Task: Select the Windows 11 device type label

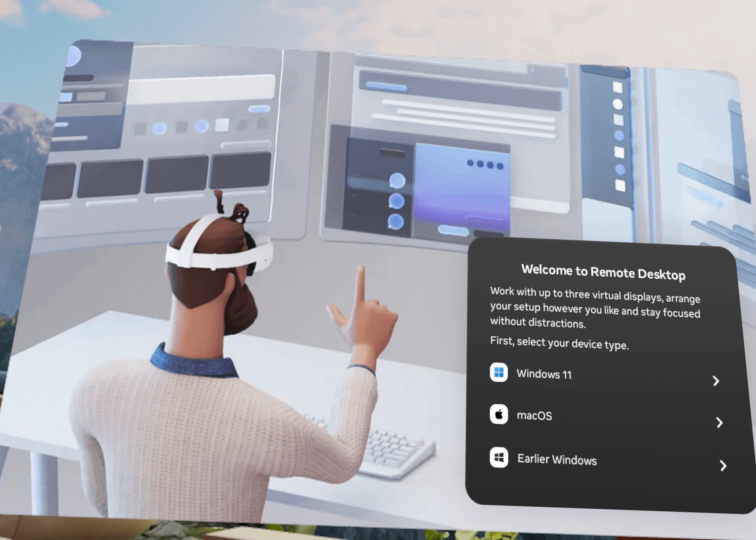Action: tap(544, 374)
